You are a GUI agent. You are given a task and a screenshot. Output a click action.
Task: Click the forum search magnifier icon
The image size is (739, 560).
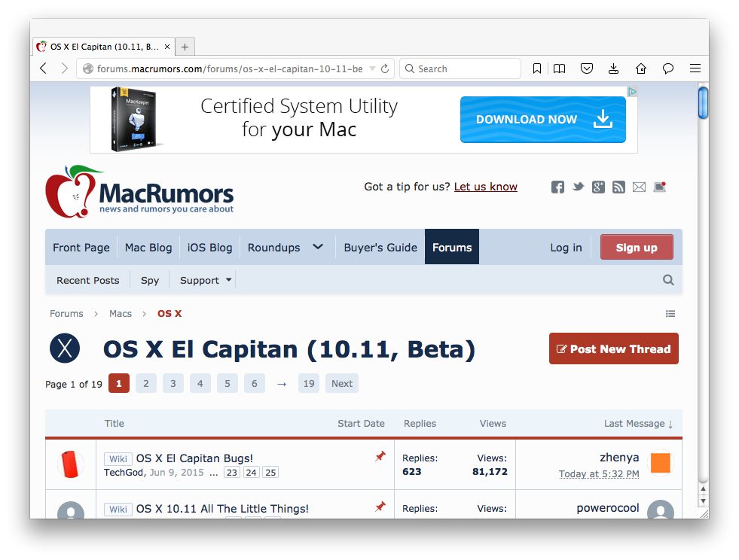(668, 280)
